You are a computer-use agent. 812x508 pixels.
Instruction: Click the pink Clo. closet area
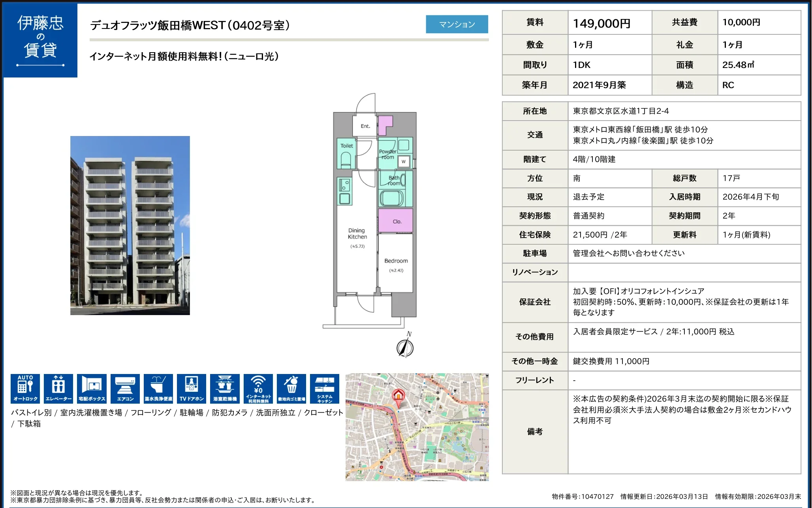tap(396, 221)
